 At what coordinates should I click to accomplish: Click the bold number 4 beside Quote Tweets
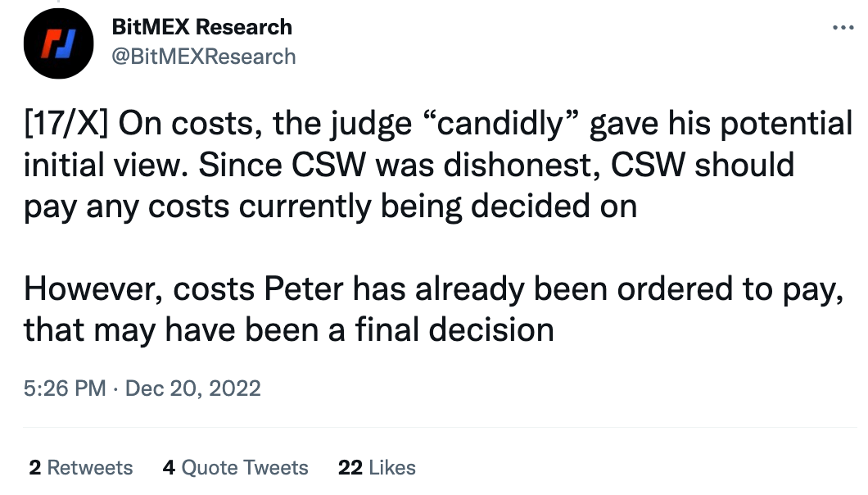[x=169, y=467]
